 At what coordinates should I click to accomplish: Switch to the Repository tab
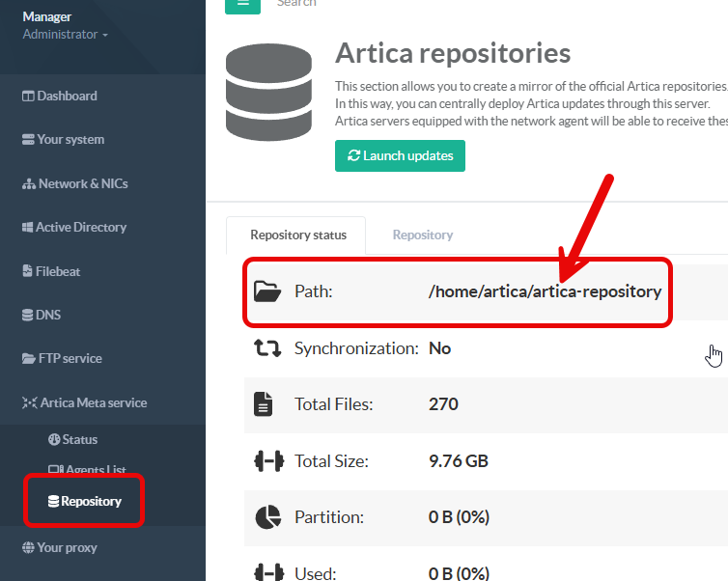pyautogui.click(x=422, y=235)
